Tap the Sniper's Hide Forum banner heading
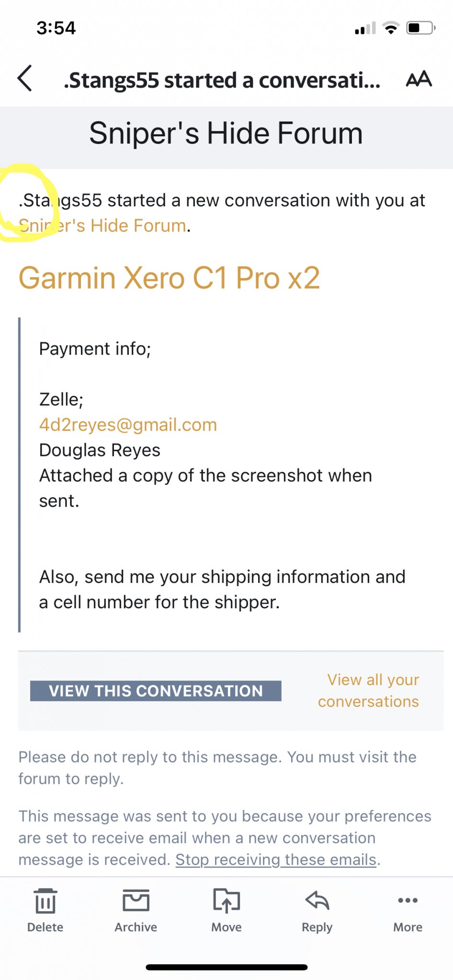The height and width of the screenshot is (980, 453). coord(226,133)
